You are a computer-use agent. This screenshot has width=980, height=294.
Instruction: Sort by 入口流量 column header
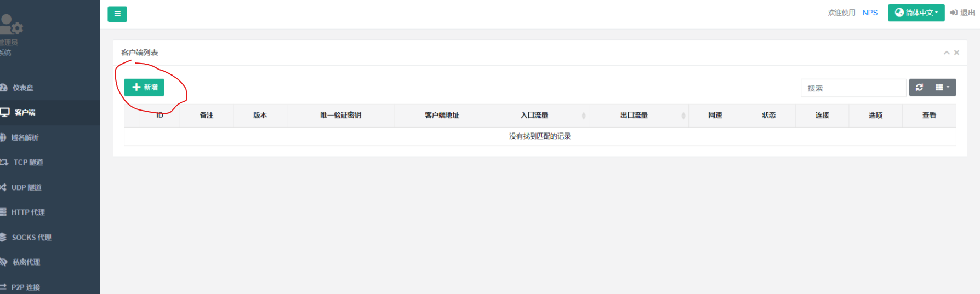click(x=534, y=116)
